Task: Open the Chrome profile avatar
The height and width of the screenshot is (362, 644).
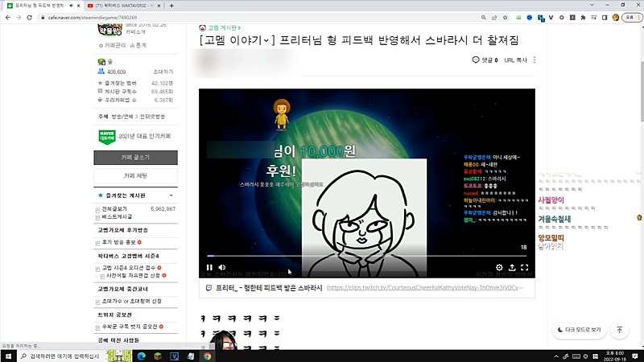Action: pyautogui.click(x=615, y=18)
